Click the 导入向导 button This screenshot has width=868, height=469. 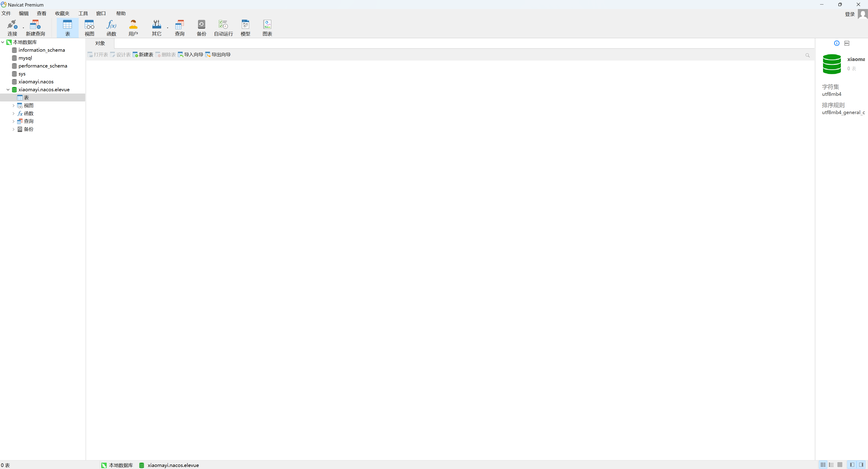[x=190, y=54]
